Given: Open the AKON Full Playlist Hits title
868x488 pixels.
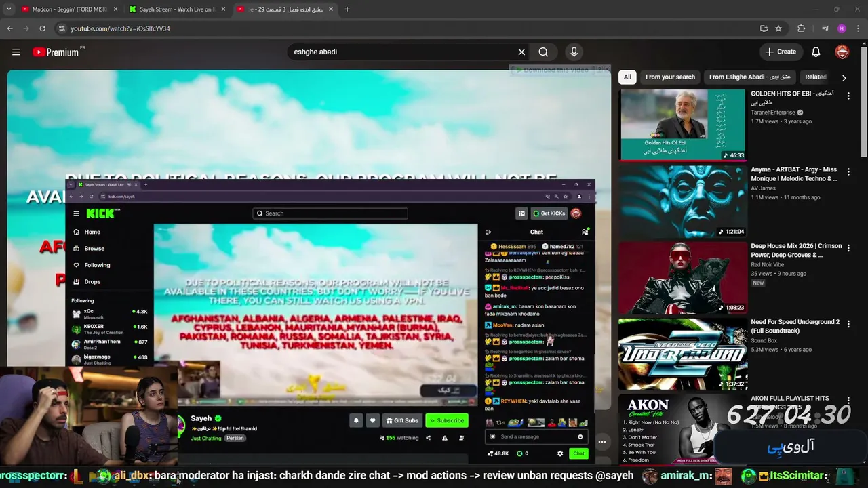Looking at the screenshot, I should pos(790,403).
